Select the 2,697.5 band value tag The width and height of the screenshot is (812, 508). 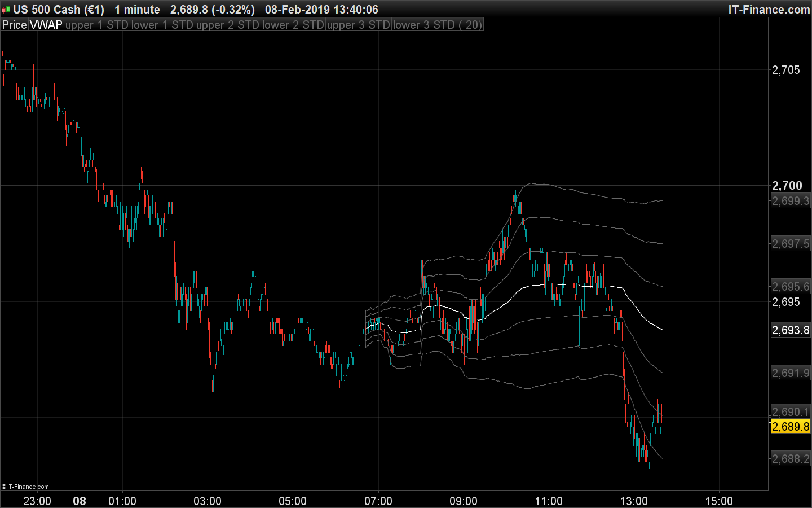tap(791, 244)
